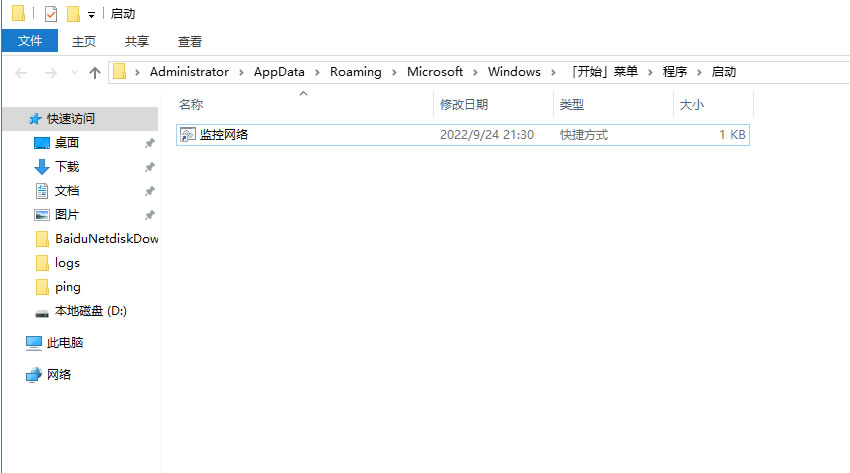Navigate to 「开始」菜单 in the breadcrumb

(x=603, y=72)
